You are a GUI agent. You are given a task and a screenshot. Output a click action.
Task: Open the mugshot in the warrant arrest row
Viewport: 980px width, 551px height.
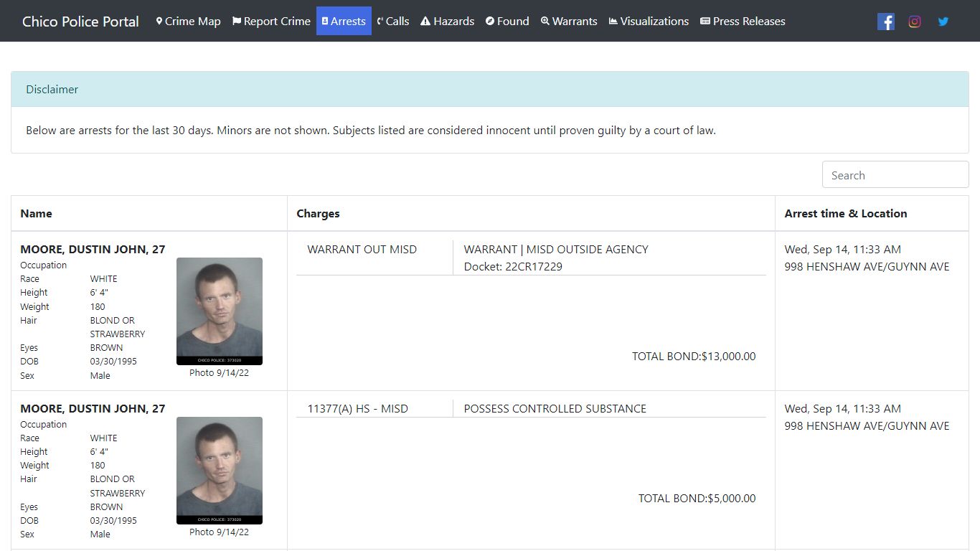tap(220, 311)
